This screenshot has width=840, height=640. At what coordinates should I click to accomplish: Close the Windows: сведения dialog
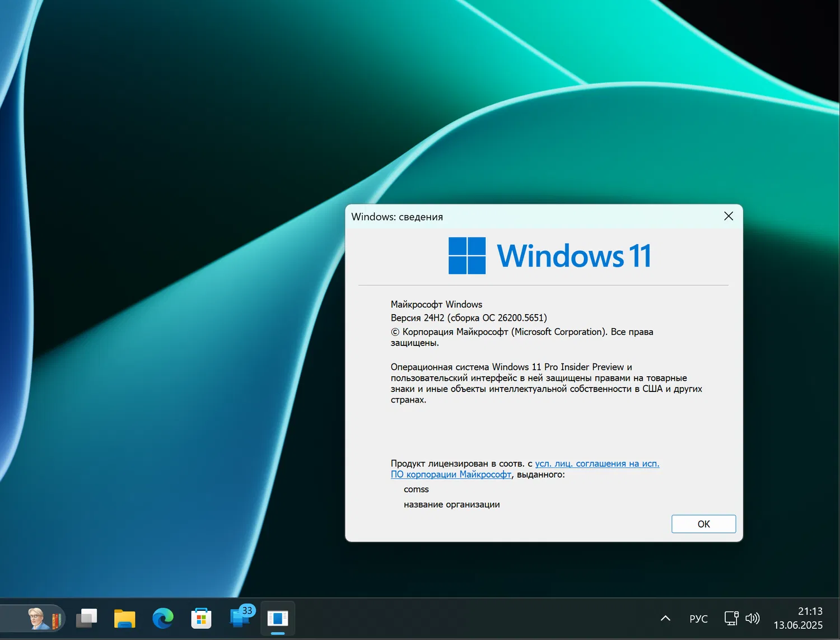coord(728,216)
